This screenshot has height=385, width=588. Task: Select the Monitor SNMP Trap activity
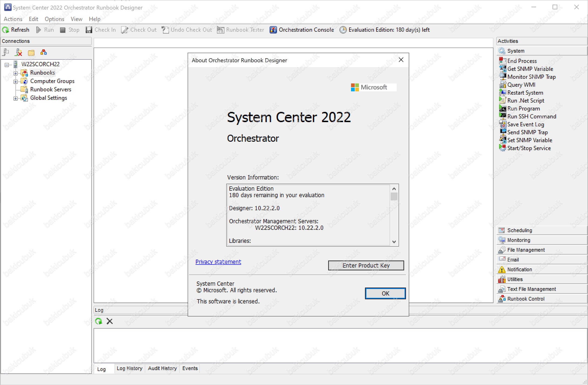(x=527, y=77)
